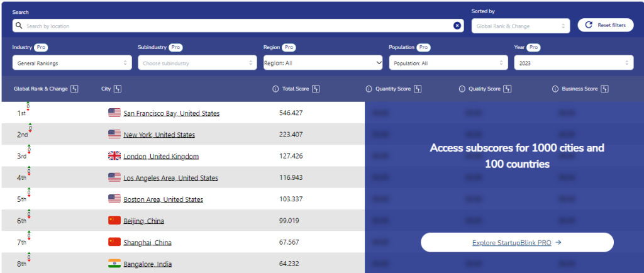Click the Explore StartupBlink PRO button
The image size is (644, 273).
(x=516, y=242)
